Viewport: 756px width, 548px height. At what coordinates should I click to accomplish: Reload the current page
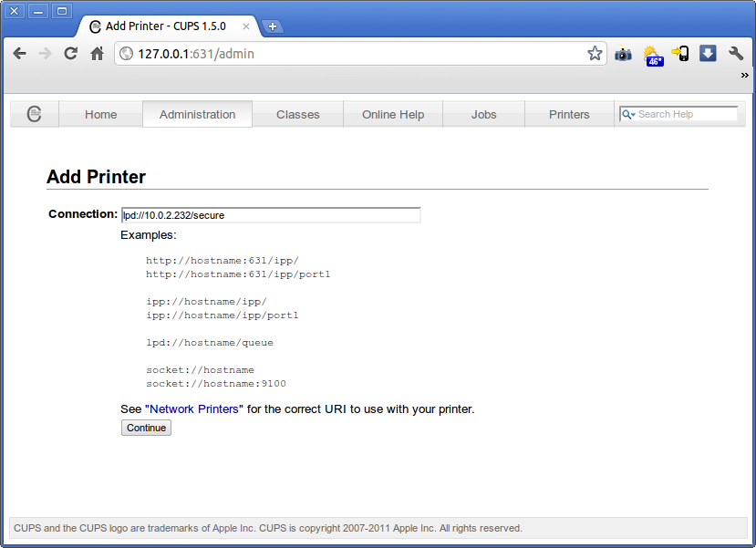[x=70, y=54]
